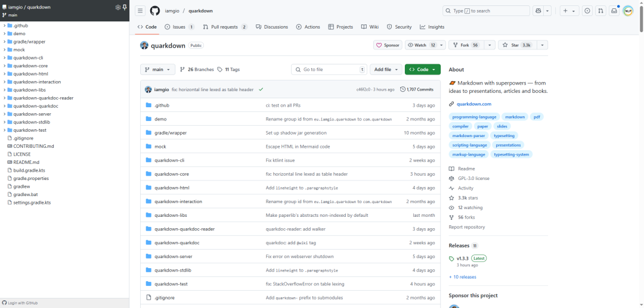
Task: Open the Security tab
Action: tap(399, 27)
